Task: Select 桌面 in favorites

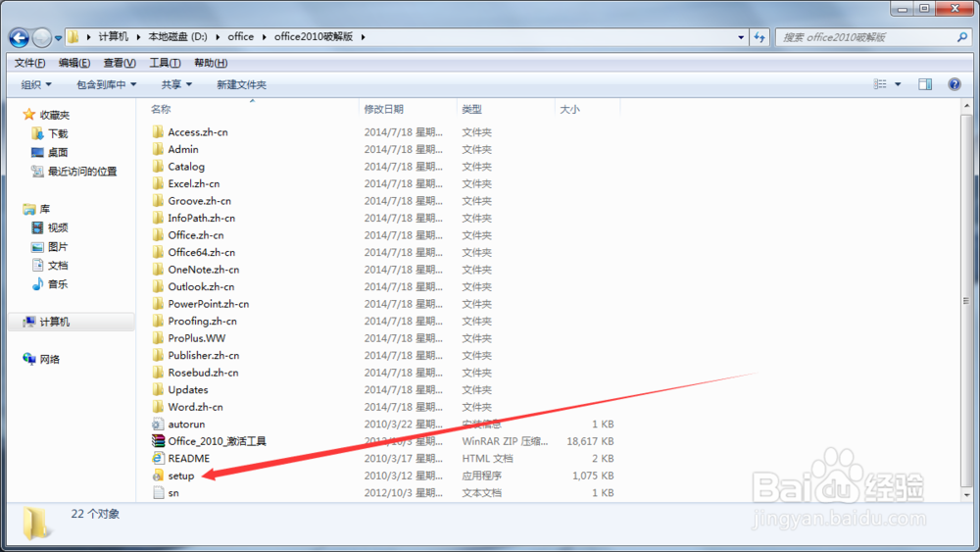Action: point(58,153)
